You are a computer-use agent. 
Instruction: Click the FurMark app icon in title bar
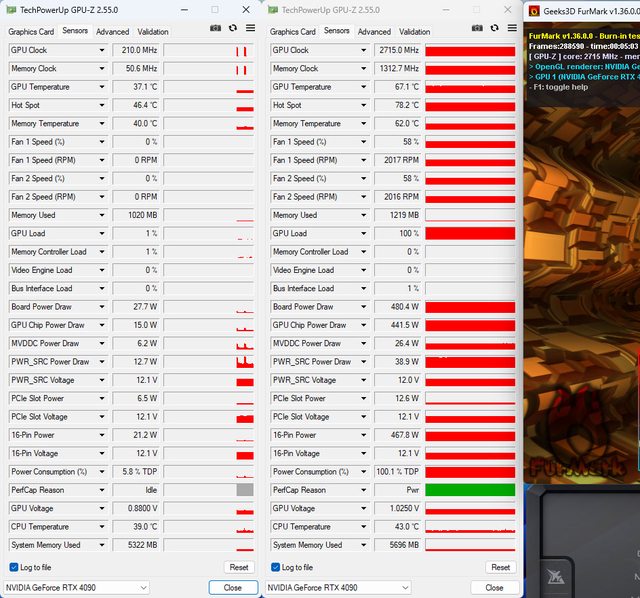point(536,10)
